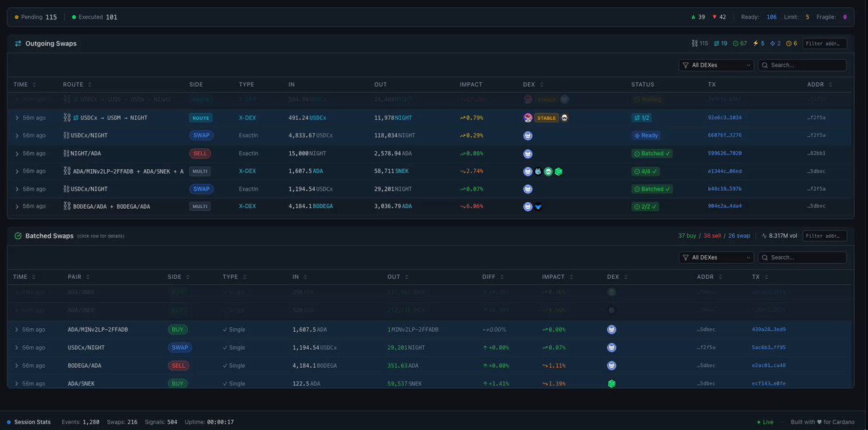Screen dimensions: 868x430
Task: Click the green cube DEX icon in batched ADA/SNEK row
Action: coord(611,384)
